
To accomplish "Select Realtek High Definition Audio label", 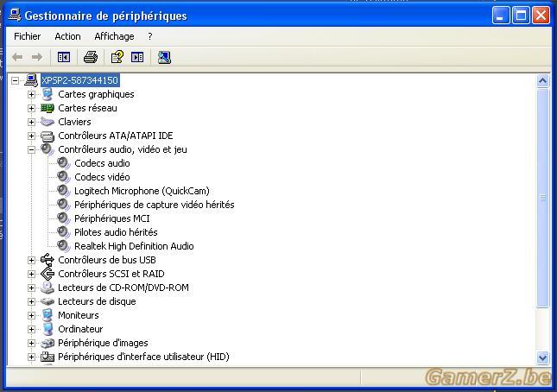I will coord(134,246).
